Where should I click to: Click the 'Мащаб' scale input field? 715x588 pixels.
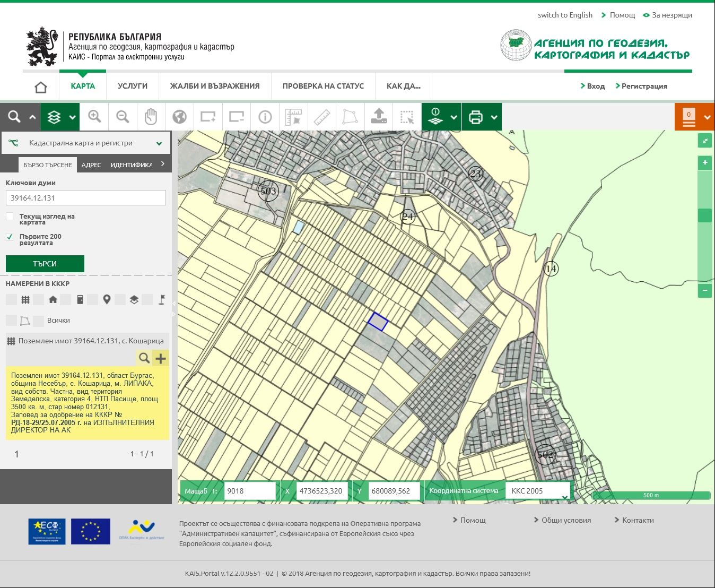tap(250, 491)
